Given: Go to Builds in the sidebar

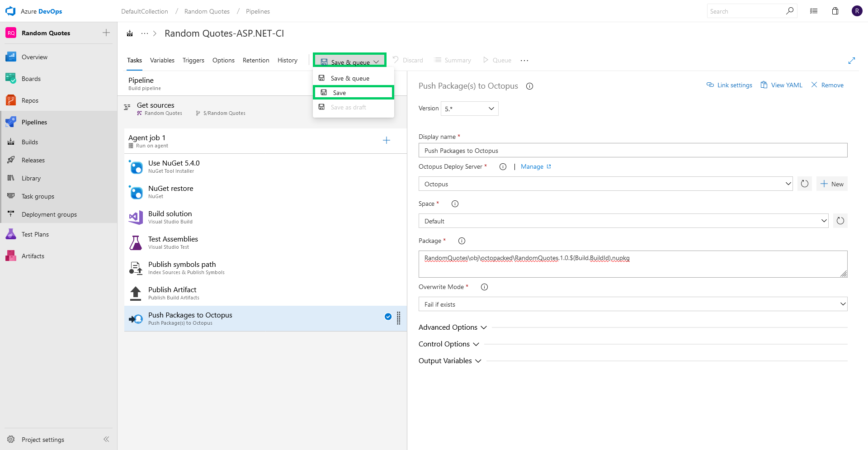Looking at the screenshot, I should (x=30, y=142).
